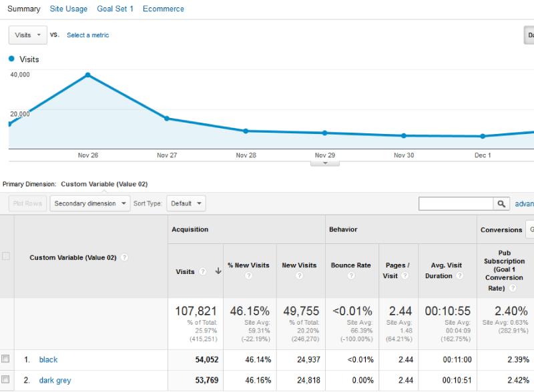Open help icon beside Goal 1 Conversion Rate
Viewport: 534px width, 392px height.
(x=513, y=288)
